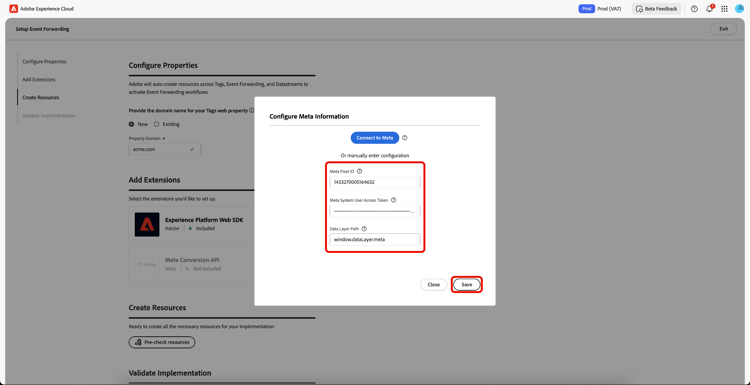Image resolution: width=750 pixels, height=385 pixels.
Task: Open the Prod (VA7) sandbox selector
Action: pyautogui.click(x=609, y=9)
